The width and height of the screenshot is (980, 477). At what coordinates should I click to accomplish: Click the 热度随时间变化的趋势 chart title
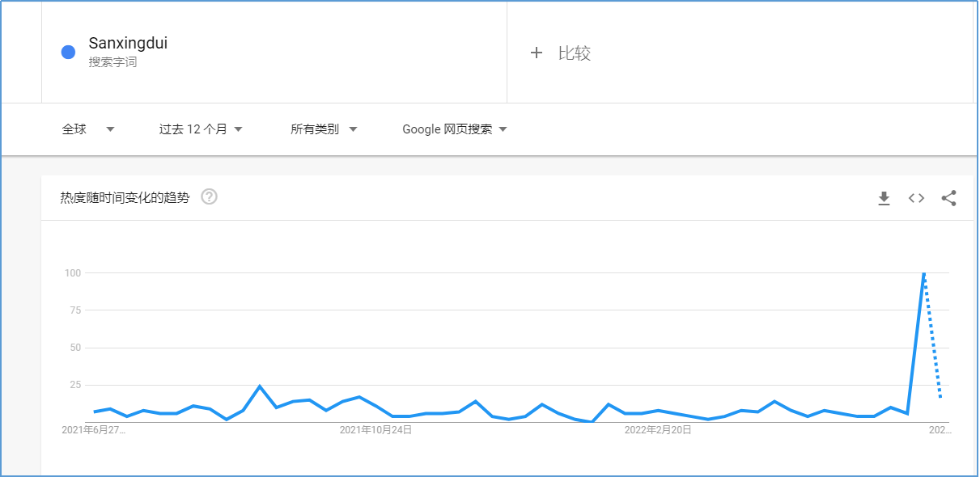click(x=125, y=197)
